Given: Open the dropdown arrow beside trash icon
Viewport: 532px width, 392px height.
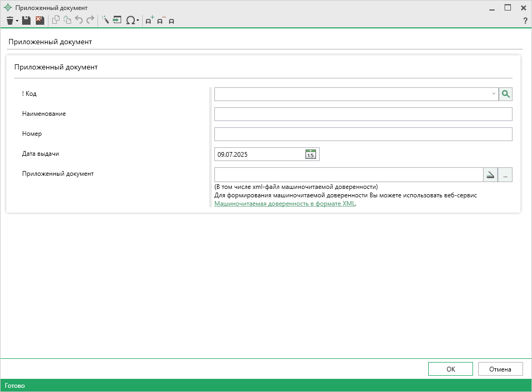Looking at the screenshot, I should (17, 21).
